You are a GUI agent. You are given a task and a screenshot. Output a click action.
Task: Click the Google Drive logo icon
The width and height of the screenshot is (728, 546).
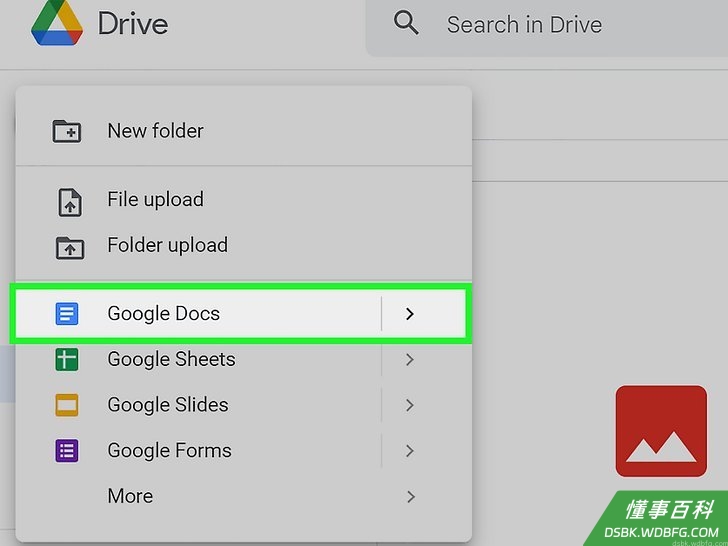57,22
